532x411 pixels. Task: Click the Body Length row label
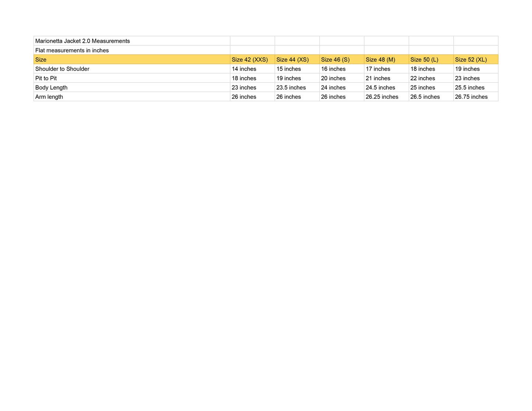(51, 88)
